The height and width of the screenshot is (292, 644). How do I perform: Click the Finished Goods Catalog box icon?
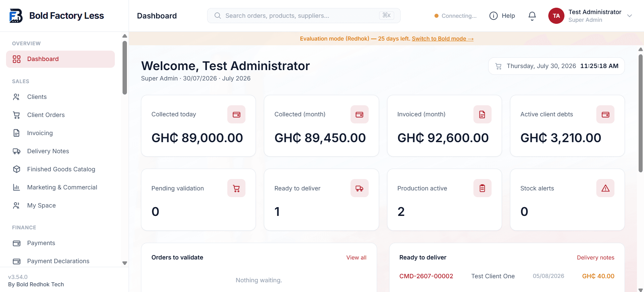pyautogui.click(x=16, y=169)
